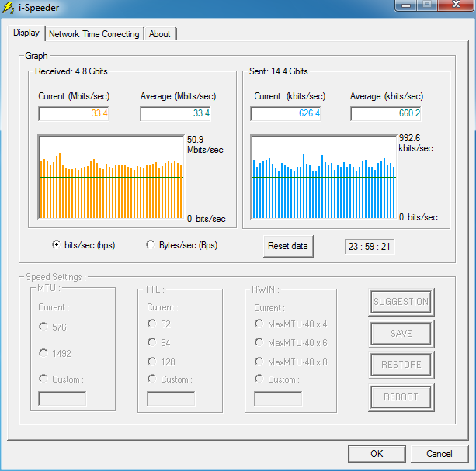
Task: Select TTL 128 radio option
Action: [151, 362]
